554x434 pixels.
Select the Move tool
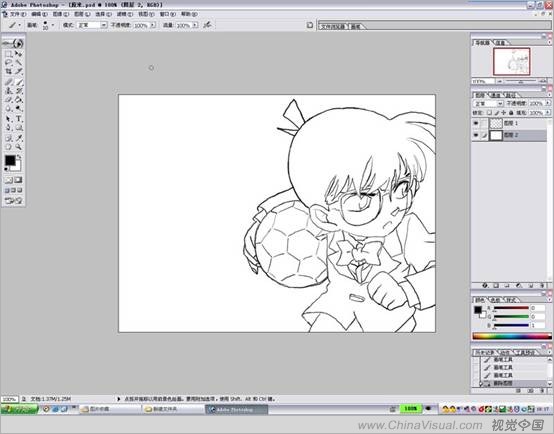[18, 54]
